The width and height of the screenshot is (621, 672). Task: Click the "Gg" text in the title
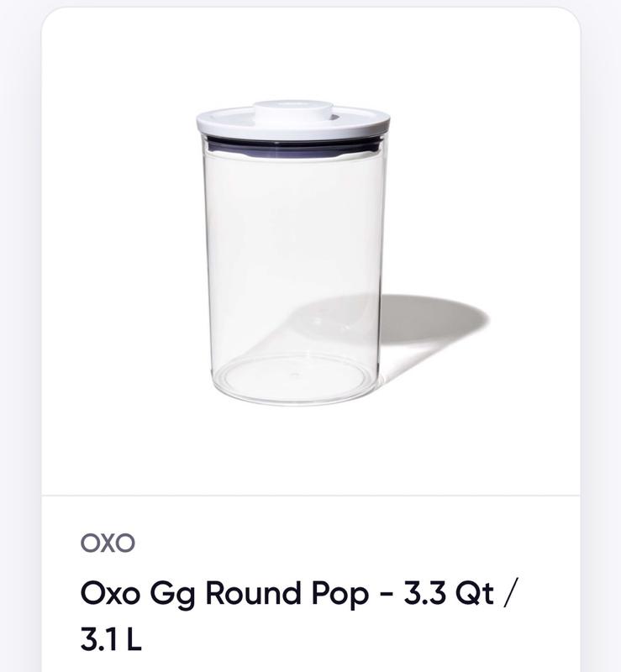173,595
